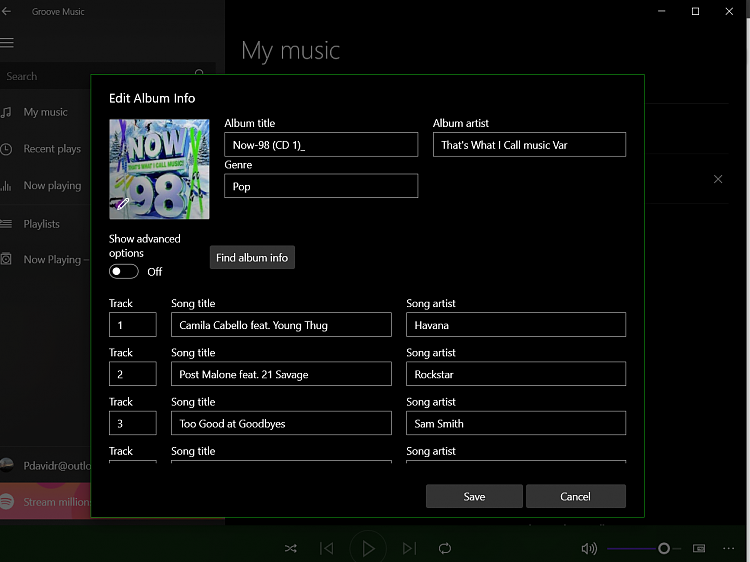This screenshot has height=562, width=750.
Task: Click the Now 98 album cover thumbnail
Action: (159, 169)
